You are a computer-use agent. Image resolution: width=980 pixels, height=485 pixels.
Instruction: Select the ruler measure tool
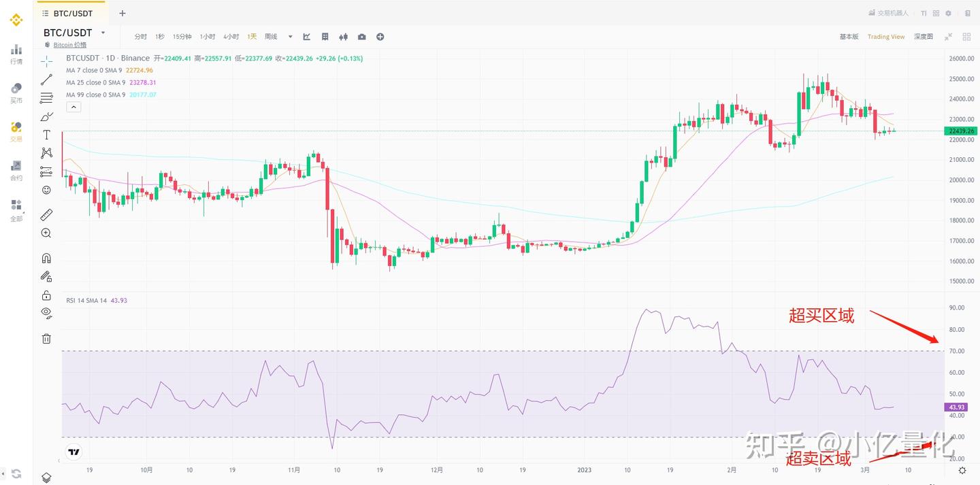pyautogui.click(x=46, y=215)
